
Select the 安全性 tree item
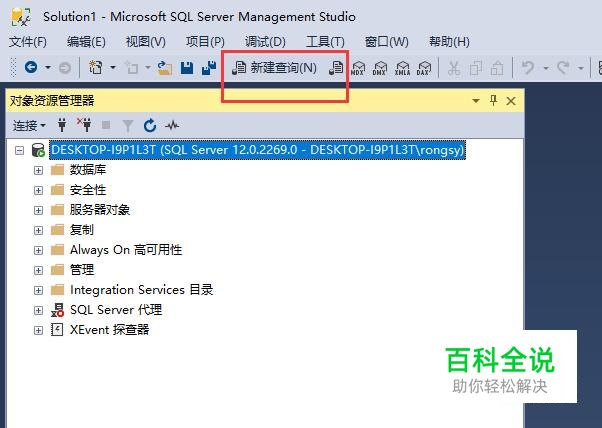[x=88, y=190]
